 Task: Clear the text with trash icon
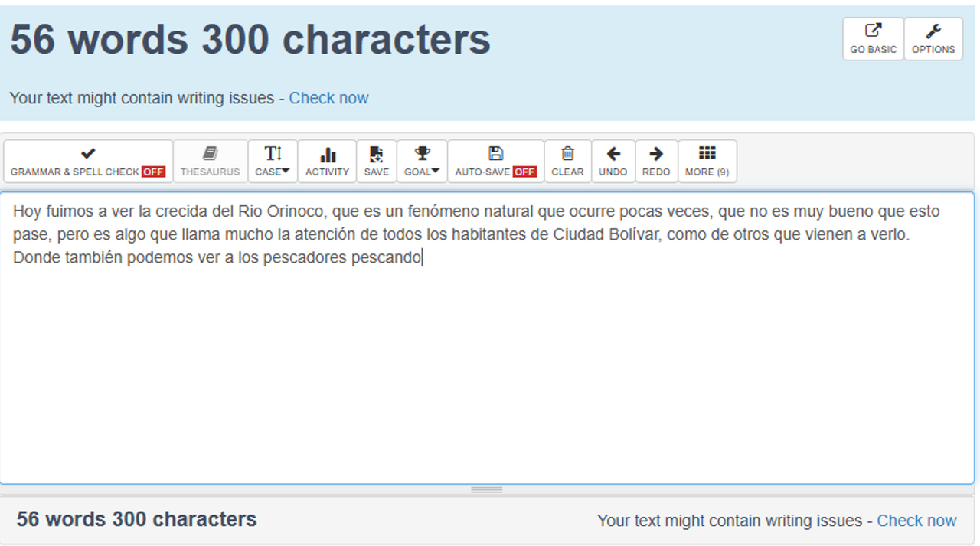point(567,162)
